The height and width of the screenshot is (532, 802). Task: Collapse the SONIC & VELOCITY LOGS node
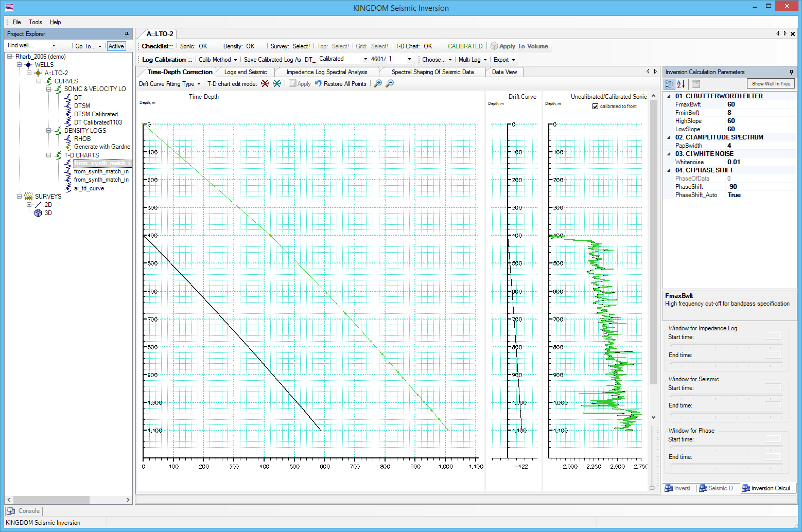48,89
